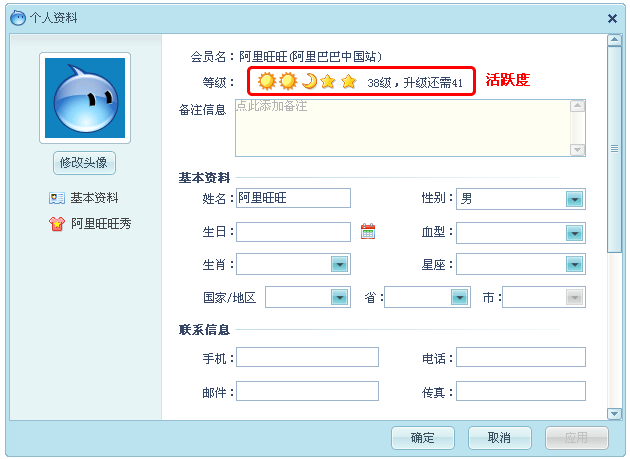Expand the 生肖 dropdown
This screenshot has height=459, width=630.
click(293, 264)
